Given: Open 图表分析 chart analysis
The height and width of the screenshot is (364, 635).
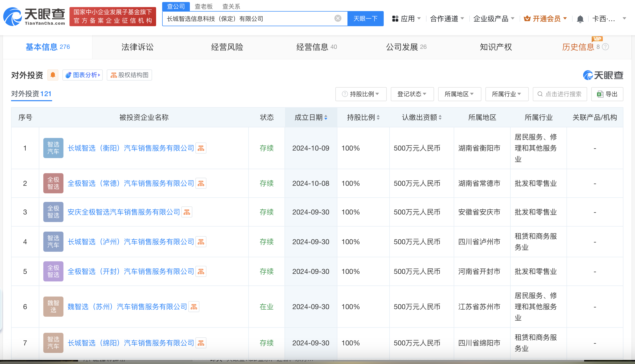Looking at the screenshot, I should (x=83, y=75).
